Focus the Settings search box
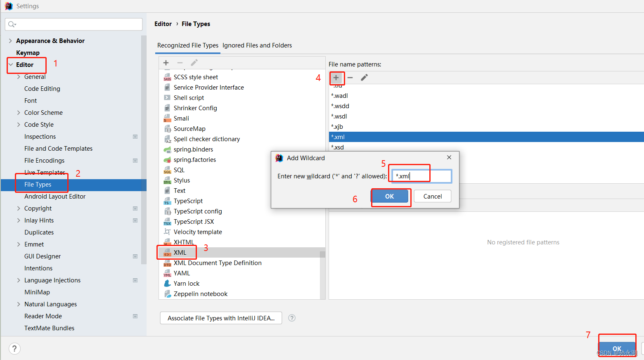 pyautogui.click(x=73, y=24)
